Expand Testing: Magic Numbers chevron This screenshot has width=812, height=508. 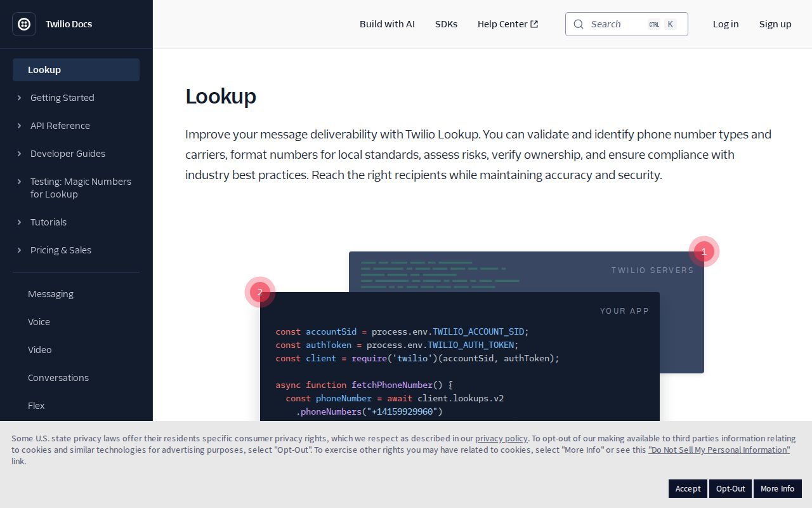click(19, 182)
